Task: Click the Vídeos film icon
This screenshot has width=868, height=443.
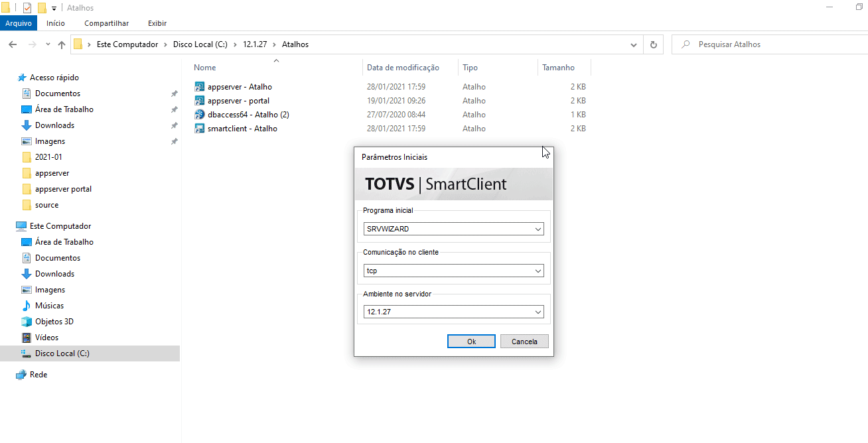Action: 27,338
